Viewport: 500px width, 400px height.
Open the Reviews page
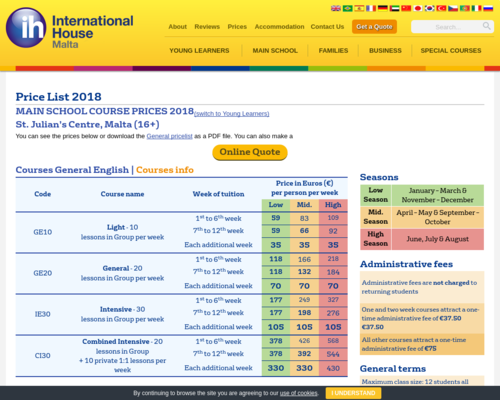[x=207, y=27]
